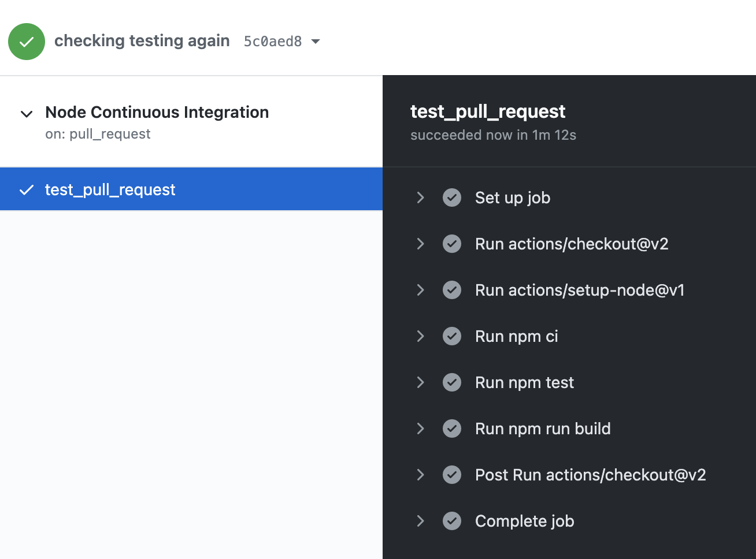Viewport: 756px width, 559px height.
Task: Click the check icon beside setup-node@v1 step
Action: click(x=452, y=290)
